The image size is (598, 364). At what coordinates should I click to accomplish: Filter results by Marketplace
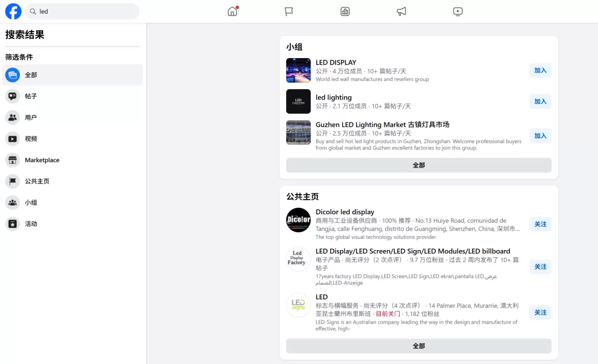point(42,160)
